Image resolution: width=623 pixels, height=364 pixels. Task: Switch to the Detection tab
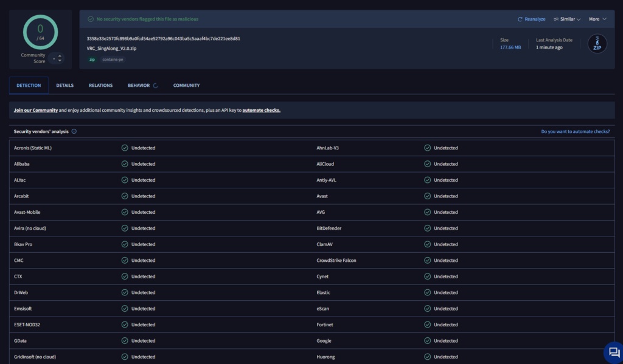(x=29, y=85)
